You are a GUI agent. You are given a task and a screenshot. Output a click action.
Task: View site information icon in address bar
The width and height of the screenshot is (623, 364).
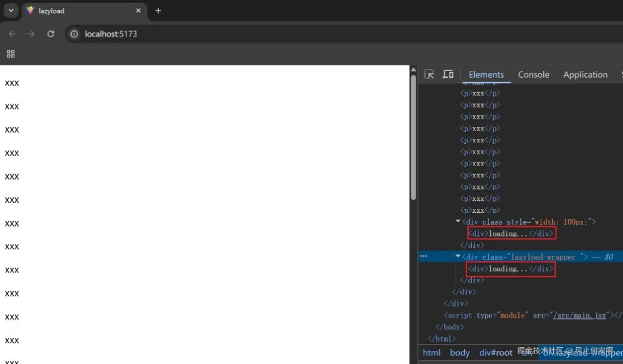pyautogui.click(x=74, y=34)
